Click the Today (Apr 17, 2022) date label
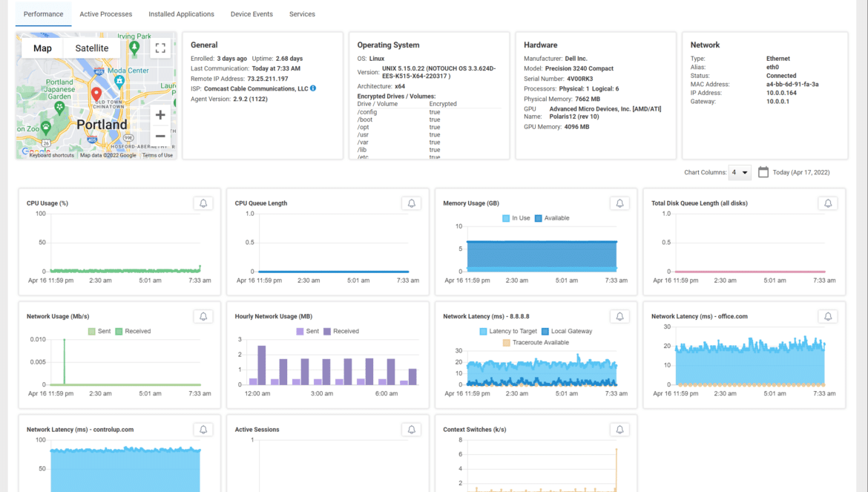Screen dimensions: 868x492 coord(801,173)
